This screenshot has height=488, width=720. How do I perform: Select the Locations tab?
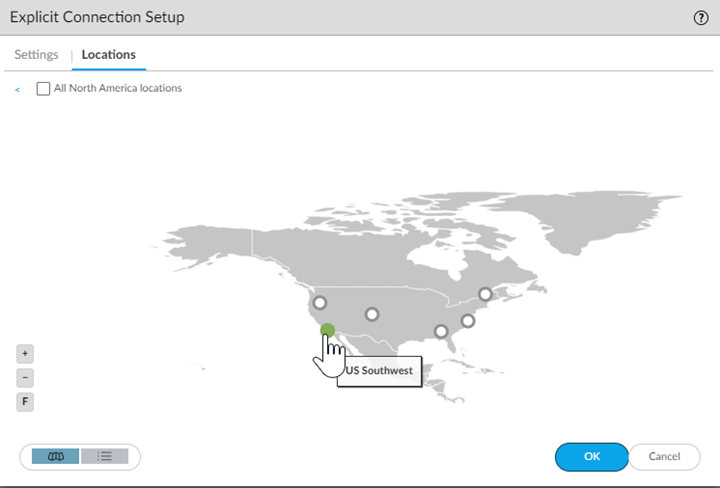(x=109, y=55)
